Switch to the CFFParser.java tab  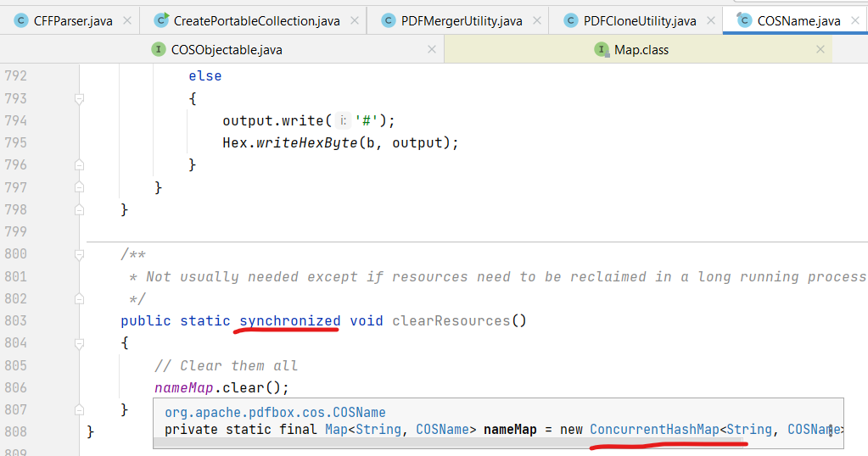tap(73, 21)
